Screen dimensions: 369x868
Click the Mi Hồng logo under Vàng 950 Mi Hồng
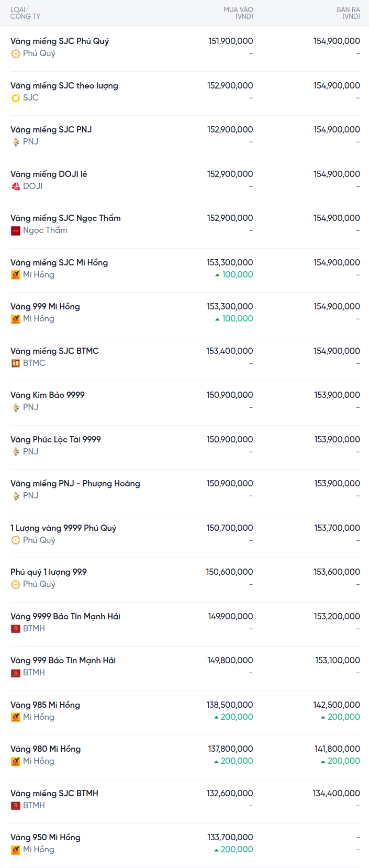coord(16,850)
